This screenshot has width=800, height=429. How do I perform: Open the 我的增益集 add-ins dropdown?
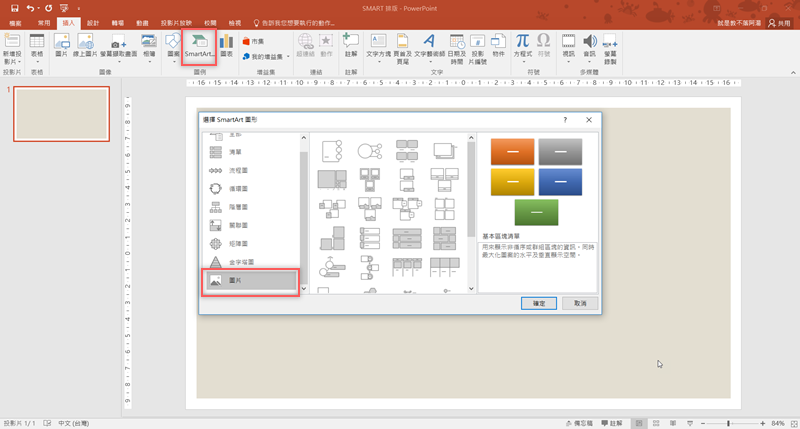[268, 56]
